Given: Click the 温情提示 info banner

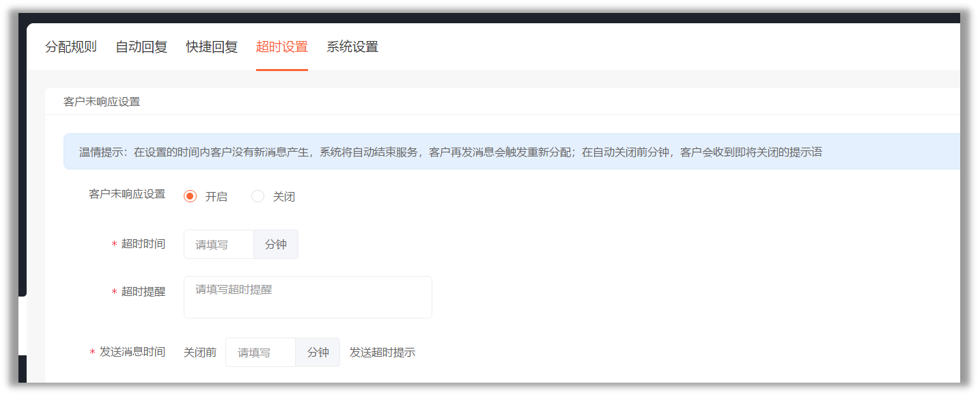Looking at the screenshot, I should click(512, 152).
